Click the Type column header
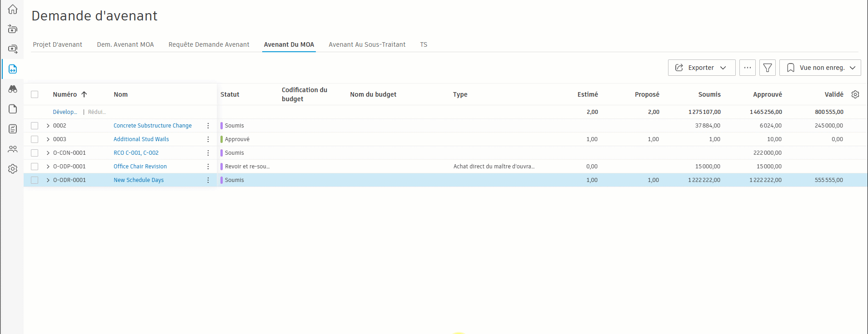Image resolution: width=868 pixels, height=334 pixels. [460, 94]
